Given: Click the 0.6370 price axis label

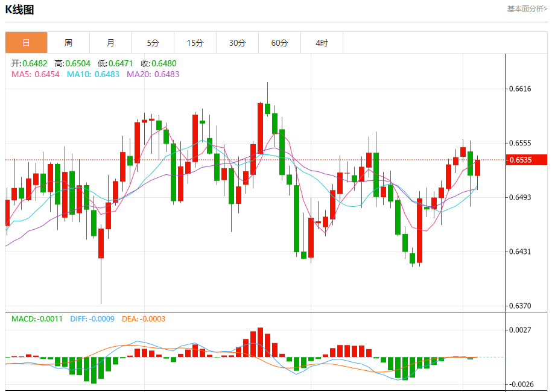Looking at the screenshot, I should pos(520,306).
